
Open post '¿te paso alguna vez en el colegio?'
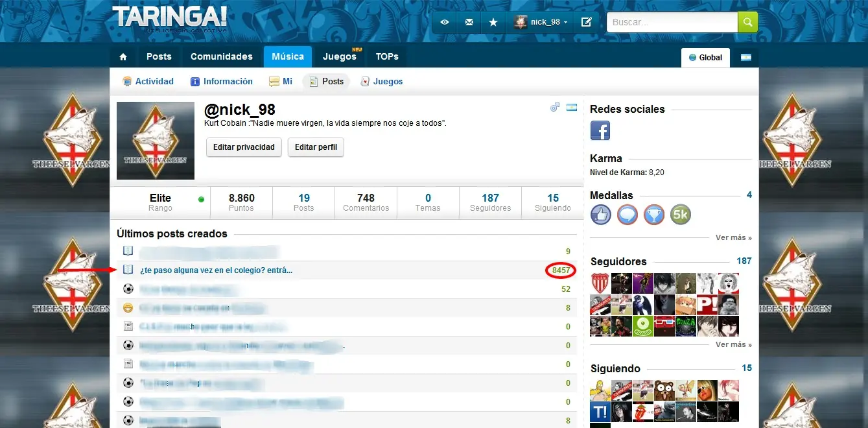pyautogui.click(x=217, y=270)
